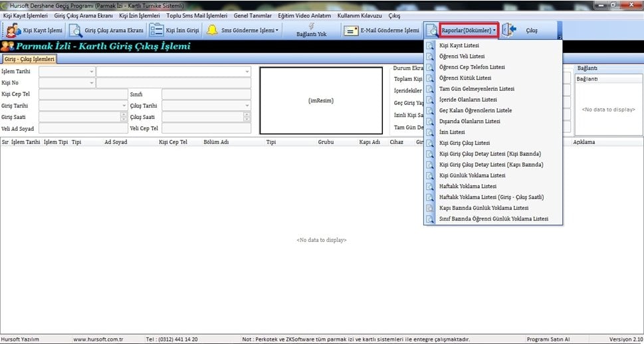The width and height of the screenshot is (644, 344).
Task: Open the İşlem Tarihi date dropdown
Action: 91,72
